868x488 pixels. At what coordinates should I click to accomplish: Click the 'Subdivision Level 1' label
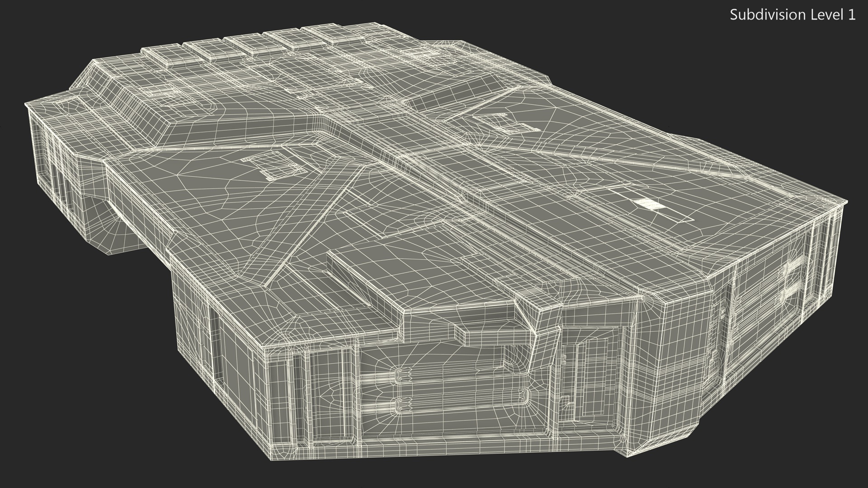click(x=793, y=15)
